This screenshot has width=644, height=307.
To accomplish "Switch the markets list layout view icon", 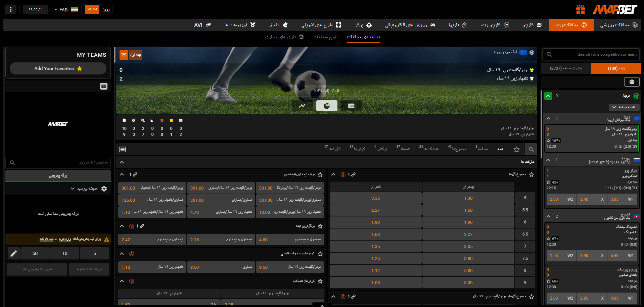I will tap(123, 149).
